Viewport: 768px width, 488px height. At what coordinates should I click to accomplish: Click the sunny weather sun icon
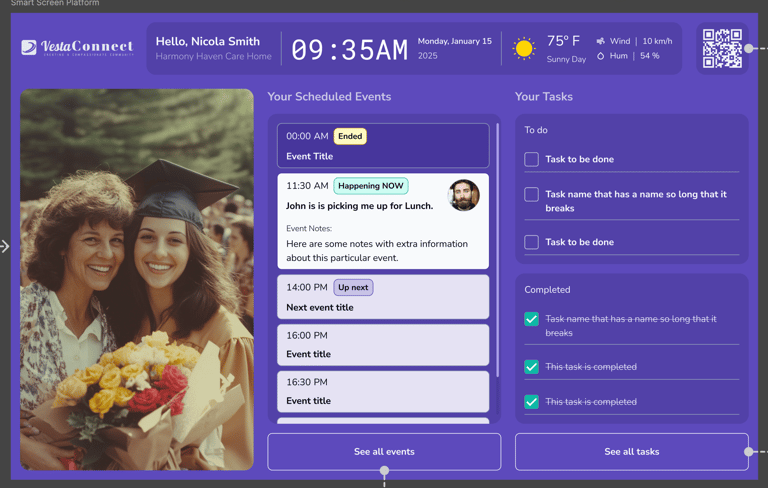coord(524,49)
